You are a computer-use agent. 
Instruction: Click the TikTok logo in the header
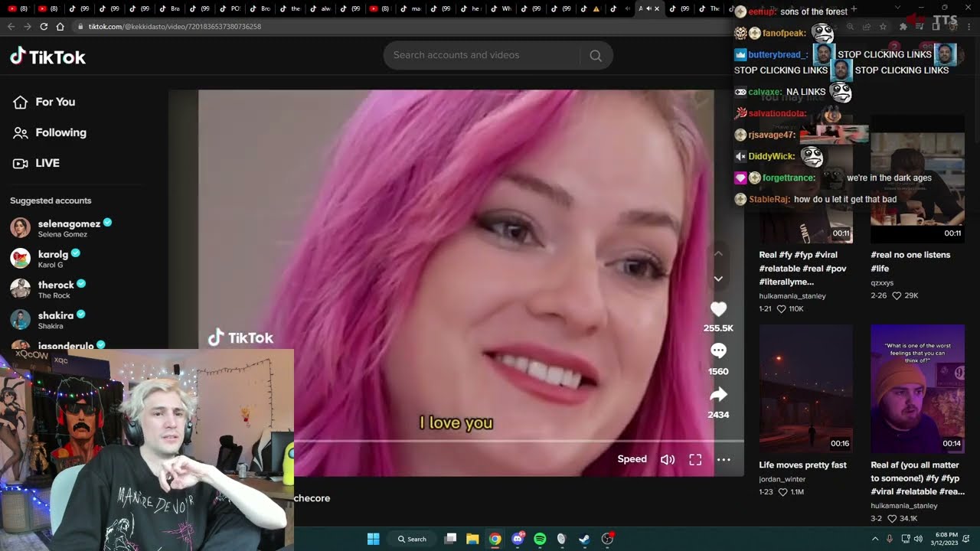tap(47, 57)
